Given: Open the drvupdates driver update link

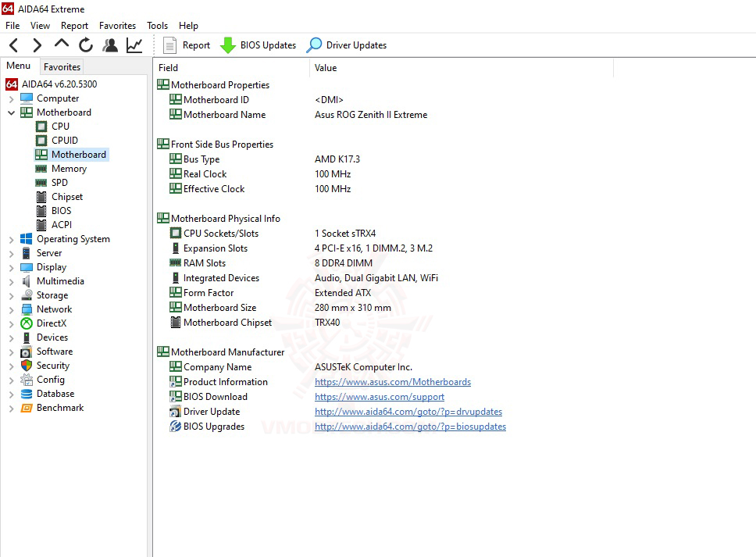Looking at the screenshot, I should point(408,412).
